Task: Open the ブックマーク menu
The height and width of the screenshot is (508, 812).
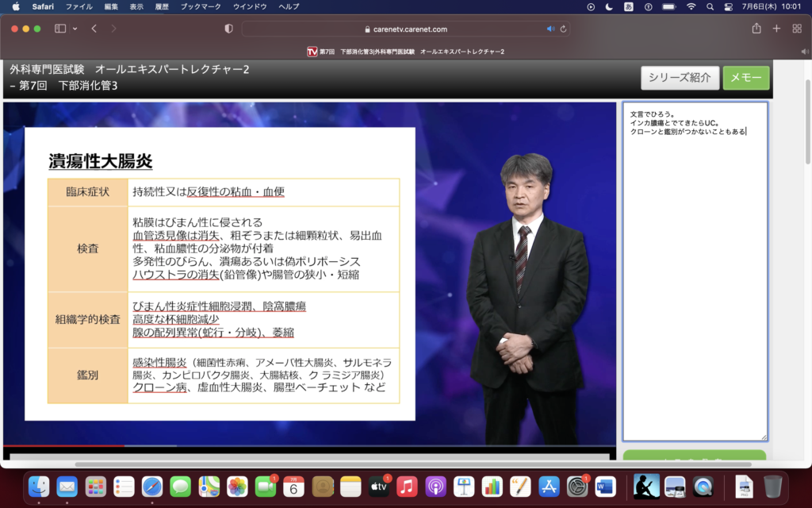Action: [201, 6]
